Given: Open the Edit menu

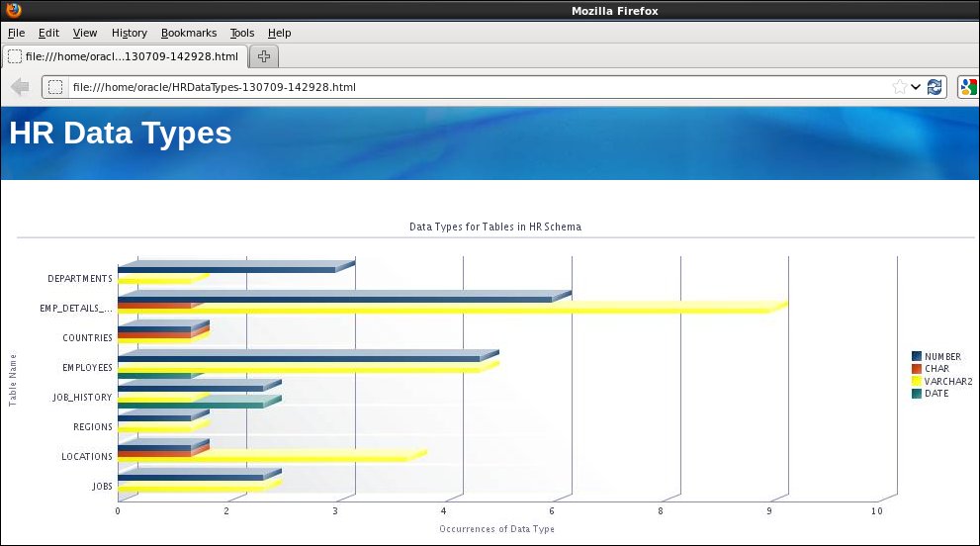Looking at the screenshot, I should [48, 34].
